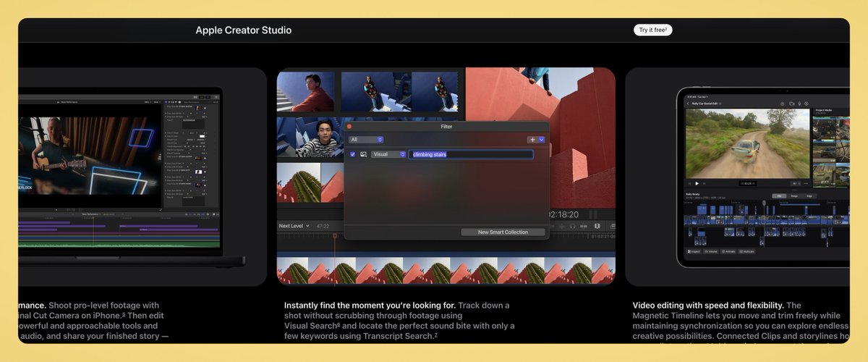
Task: Click the more options ellipsis on iPad viewer
Action: pos(806,183)
